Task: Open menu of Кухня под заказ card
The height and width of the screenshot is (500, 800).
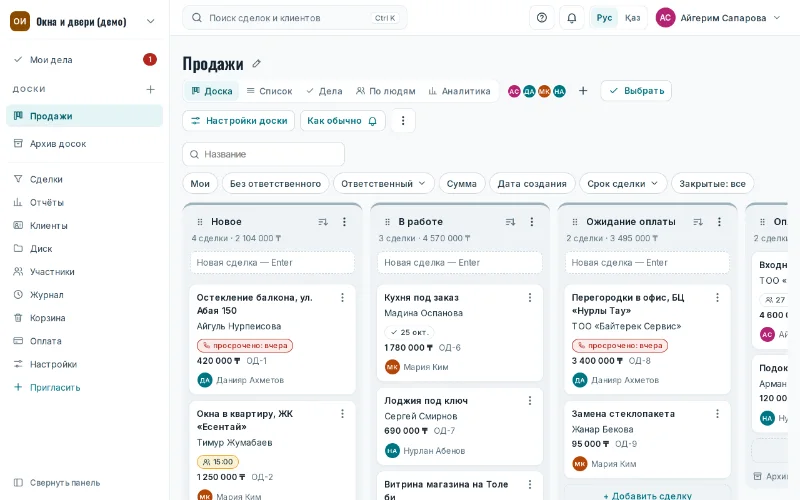Action: pyautogui.click(x=530, y=297)
